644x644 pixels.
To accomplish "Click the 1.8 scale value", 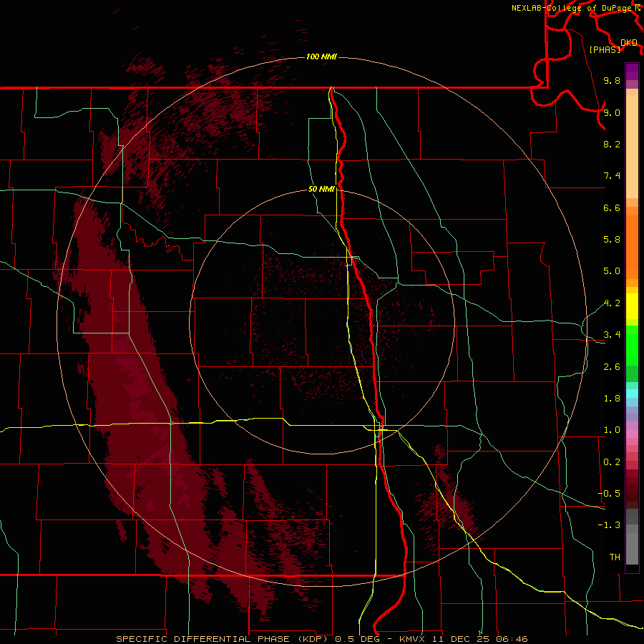I will 612,399.
